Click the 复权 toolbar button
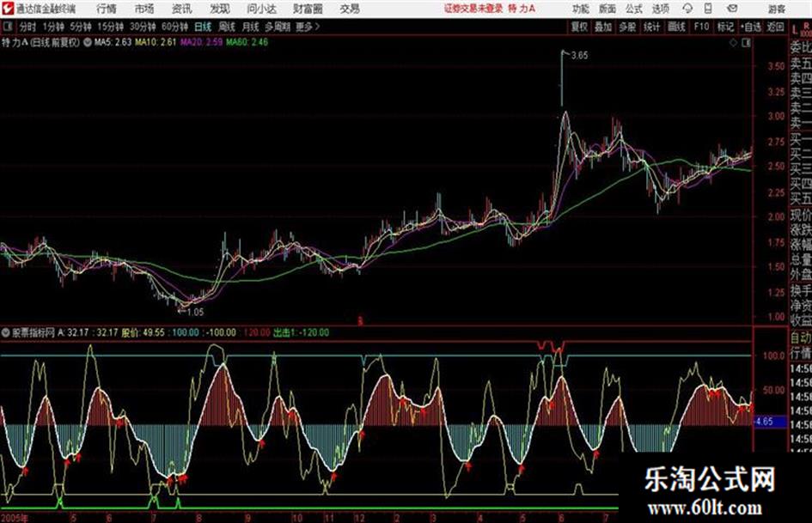The image size is (812, 523). click(579, 27)
